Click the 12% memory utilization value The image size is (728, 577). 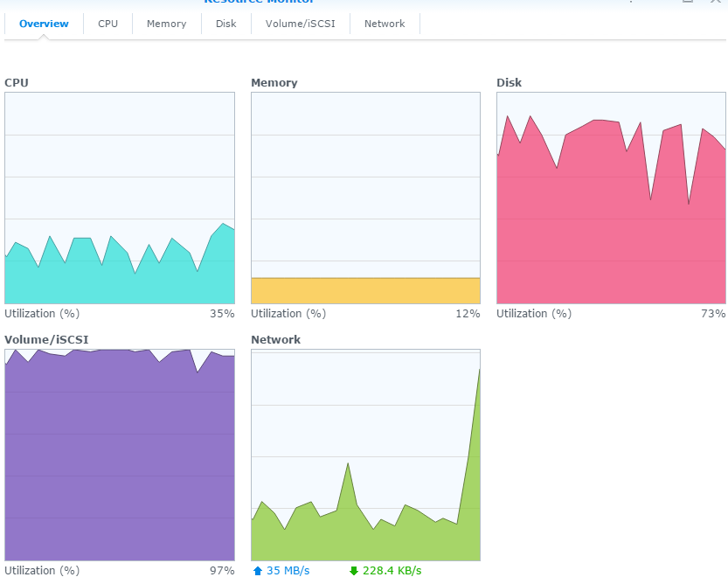pyautogui.click(x=468, y=314)
